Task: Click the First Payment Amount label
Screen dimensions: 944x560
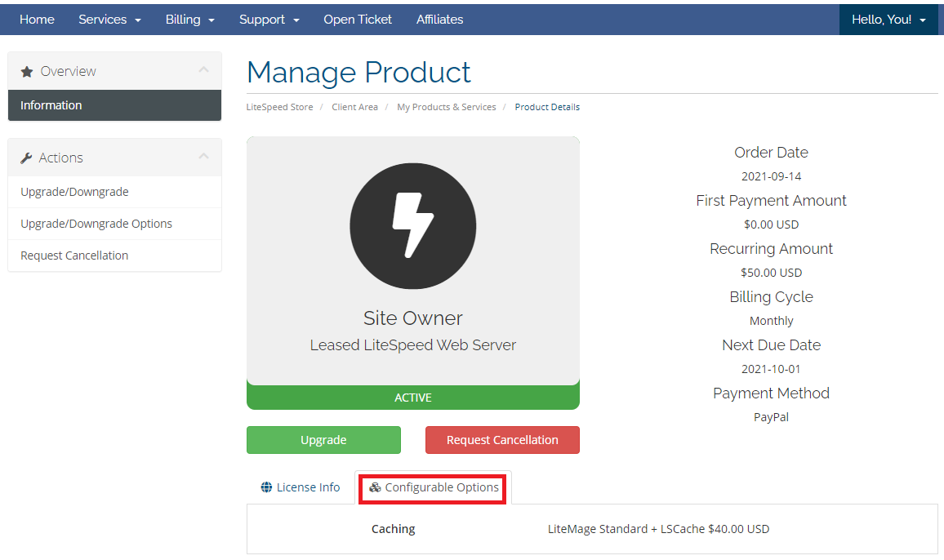Action: pos(771,201)
